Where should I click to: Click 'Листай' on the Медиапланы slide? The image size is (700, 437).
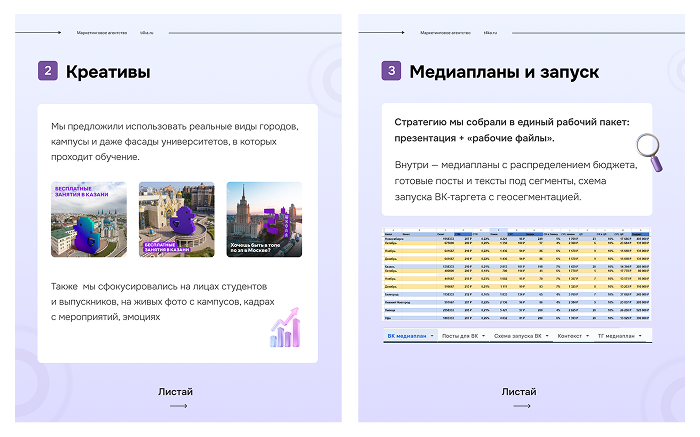[x=519, y=391]
